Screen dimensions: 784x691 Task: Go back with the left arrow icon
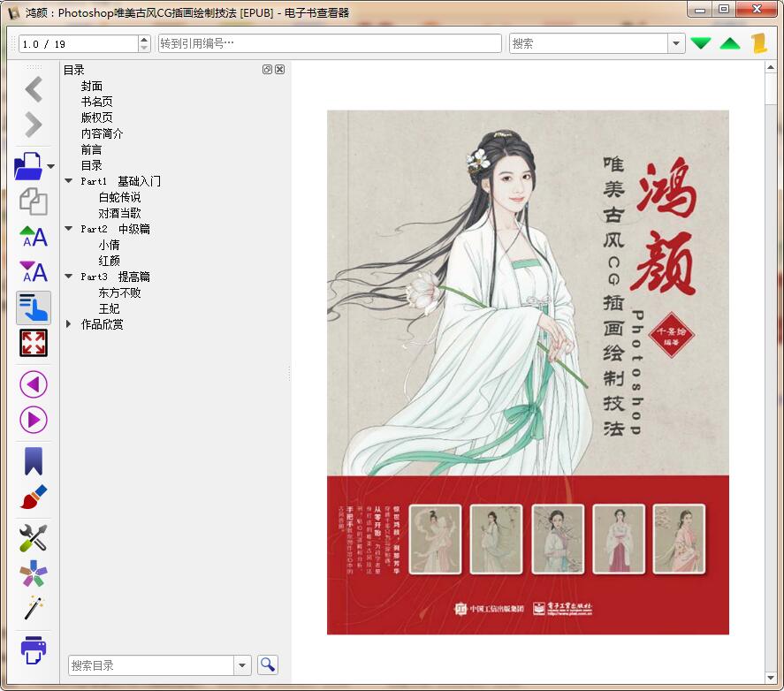(x=34, y=89)
